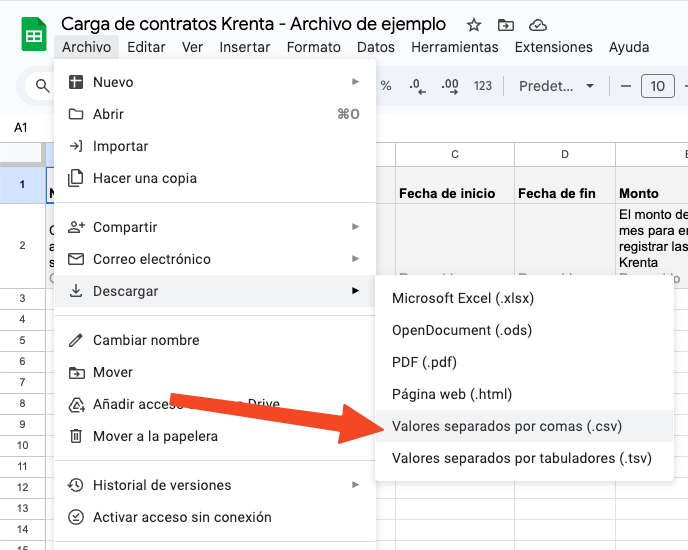Open the Herramientas menu
Viewport: 688px width, 550px height.
455,47
